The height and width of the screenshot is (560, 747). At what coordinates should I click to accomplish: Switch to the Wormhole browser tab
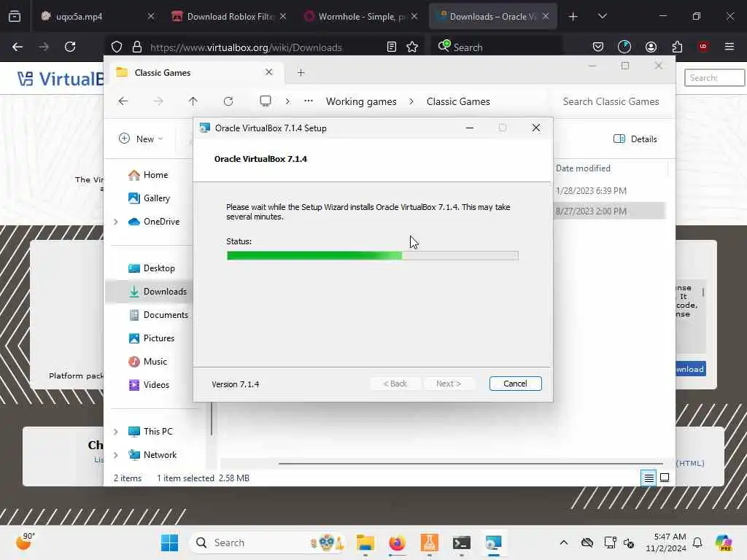point(360,16)
